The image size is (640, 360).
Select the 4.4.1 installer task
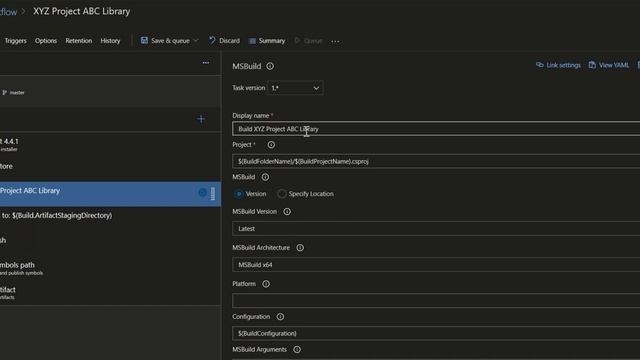point(110,144)
